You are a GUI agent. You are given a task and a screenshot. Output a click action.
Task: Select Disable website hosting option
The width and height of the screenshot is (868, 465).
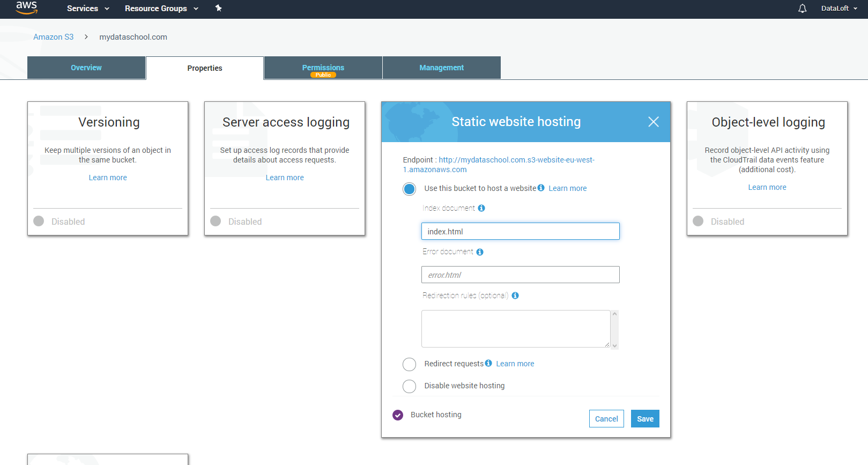pyautogui.click(x=409, y=386)
